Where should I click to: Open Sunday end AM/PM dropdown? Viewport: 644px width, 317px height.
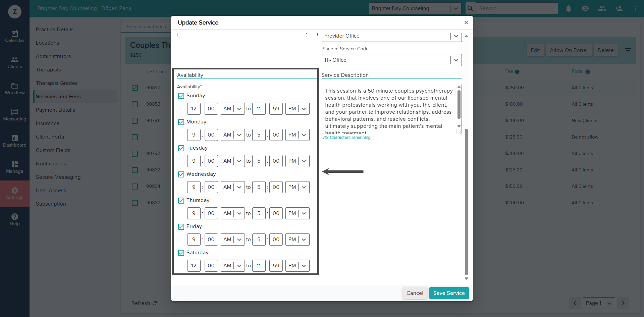pyautogui.click(x=298, y=109)
